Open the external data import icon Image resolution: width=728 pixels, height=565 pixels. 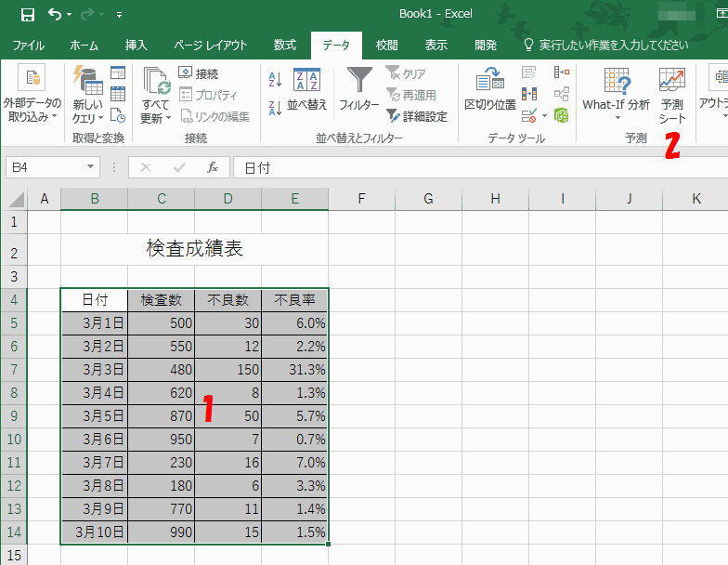(x=32, y=77)
